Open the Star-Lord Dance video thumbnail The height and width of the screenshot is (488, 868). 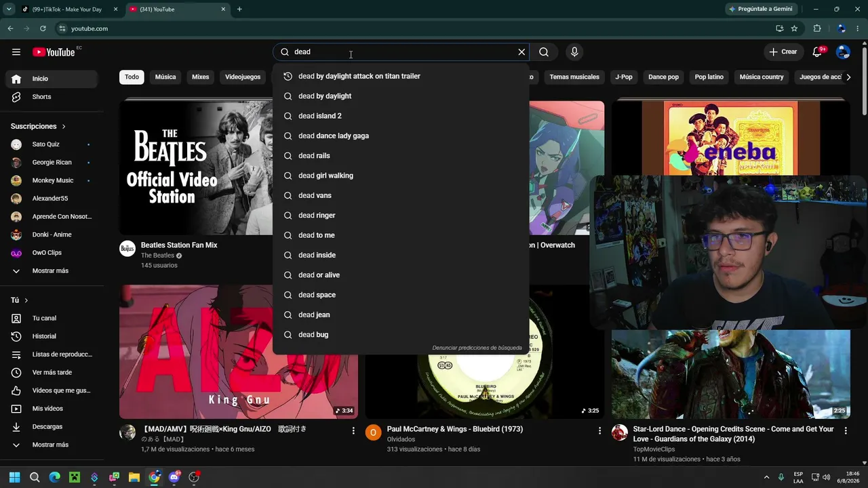click(x=731, y=374)
